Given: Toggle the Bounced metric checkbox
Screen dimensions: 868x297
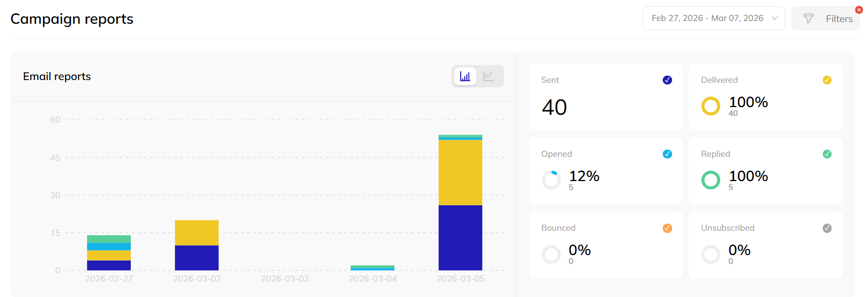Looking at the screenshot, I should [x=667, y=228].
